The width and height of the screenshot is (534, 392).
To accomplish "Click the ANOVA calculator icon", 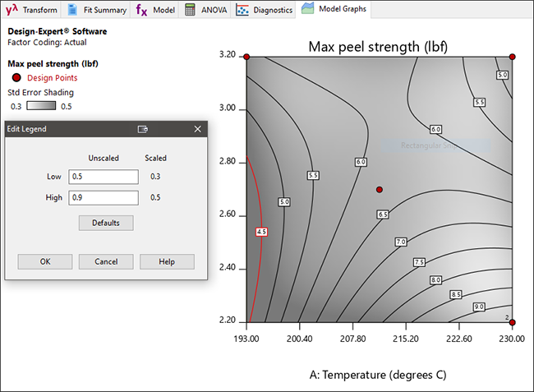I will coord(191,10).
